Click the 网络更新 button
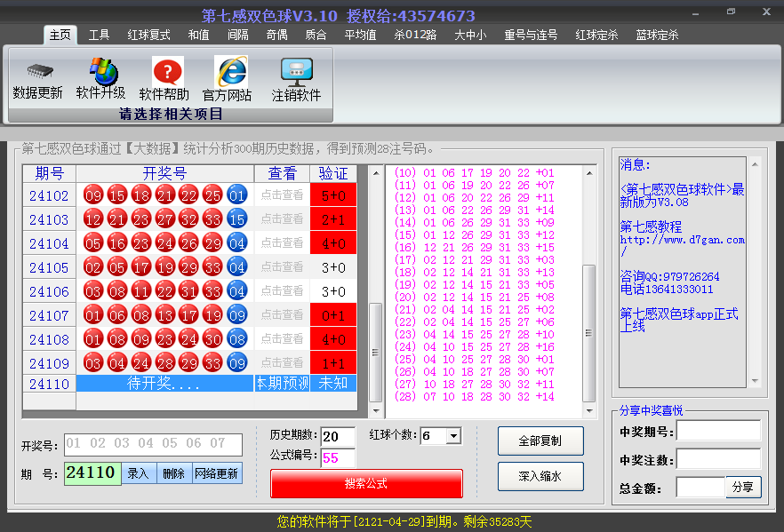The image size is (784, 532). (217, 473)
